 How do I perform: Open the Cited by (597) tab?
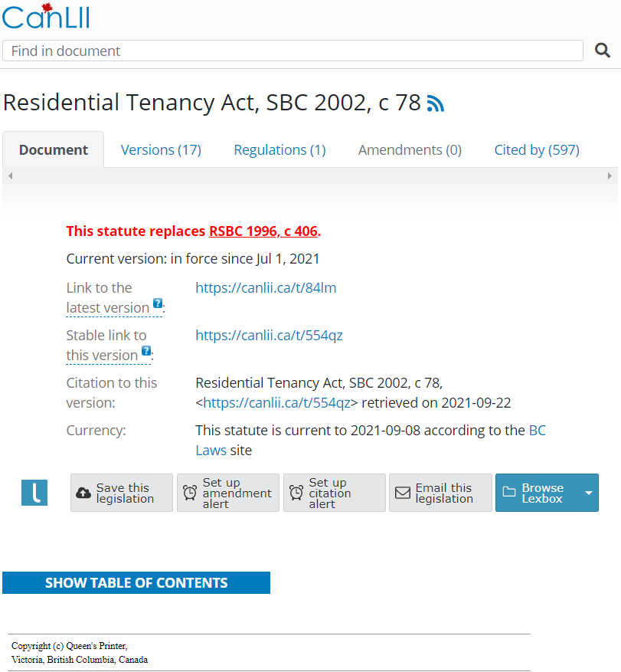tap(537, 150)
